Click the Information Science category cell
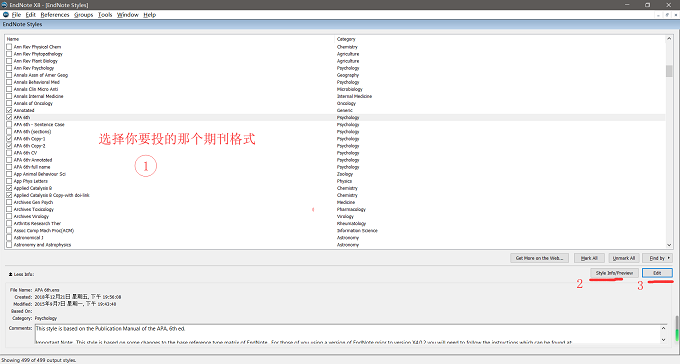 click(x=357, y=231)
